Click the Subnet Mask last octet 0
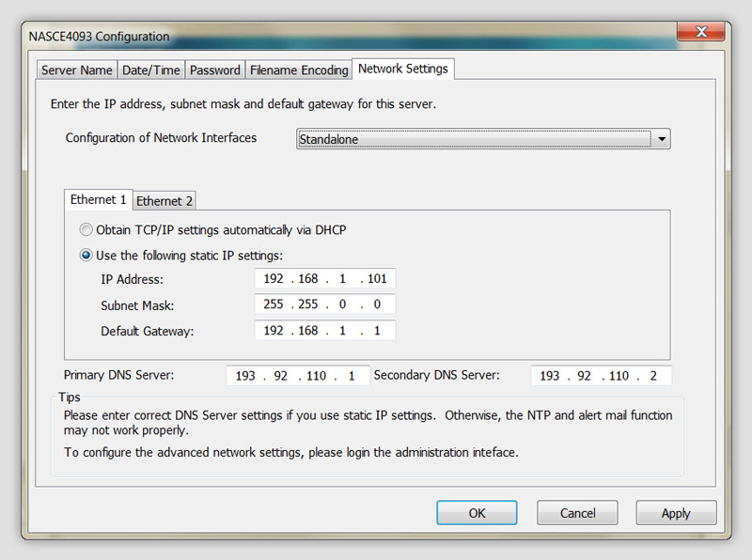Image resolution: width=752 pixels, height=560 pixels. click(377, 304)
